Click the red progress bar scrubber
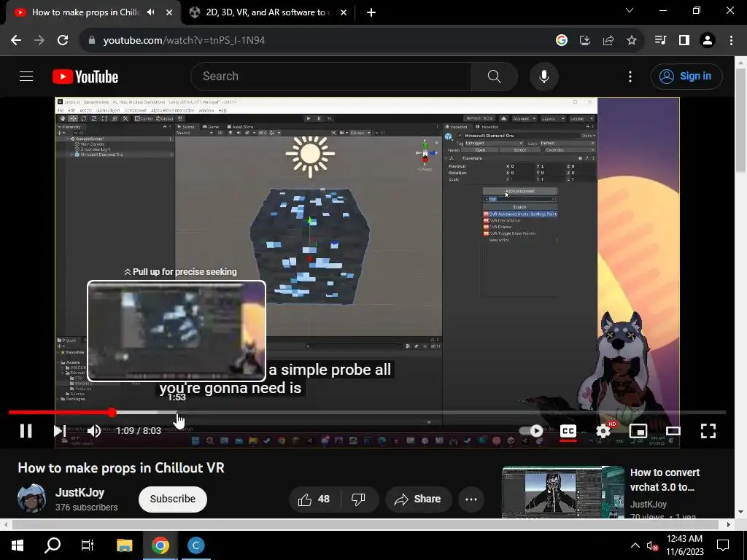This screenshot has width=747, height=560. [112, 413]
